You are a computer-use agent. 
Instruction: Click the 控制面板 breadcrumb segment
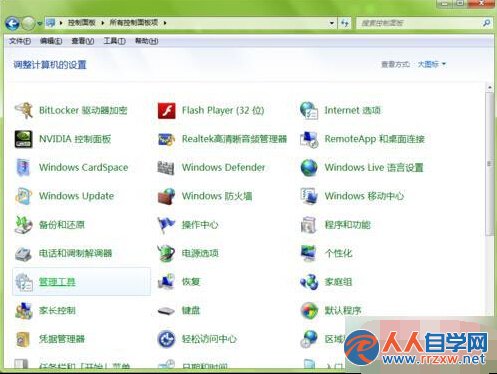82,23
